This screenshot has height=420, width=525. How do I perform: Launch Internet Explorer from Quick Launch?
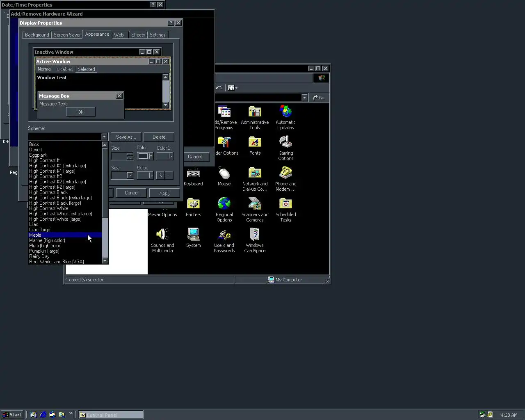43,415
